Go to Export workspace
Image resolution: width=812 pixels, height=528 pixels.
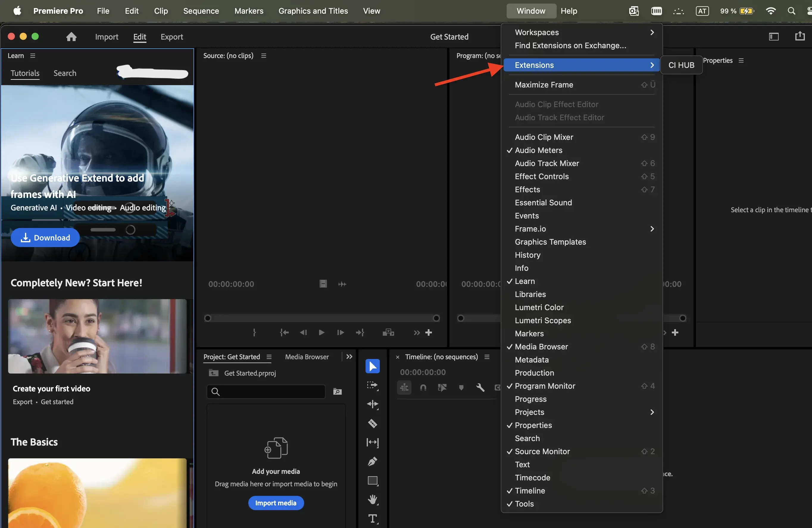click(172, 37)
